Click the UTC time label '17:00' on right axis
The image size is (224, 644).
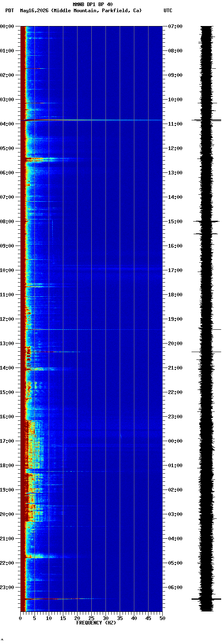(175, 270)
